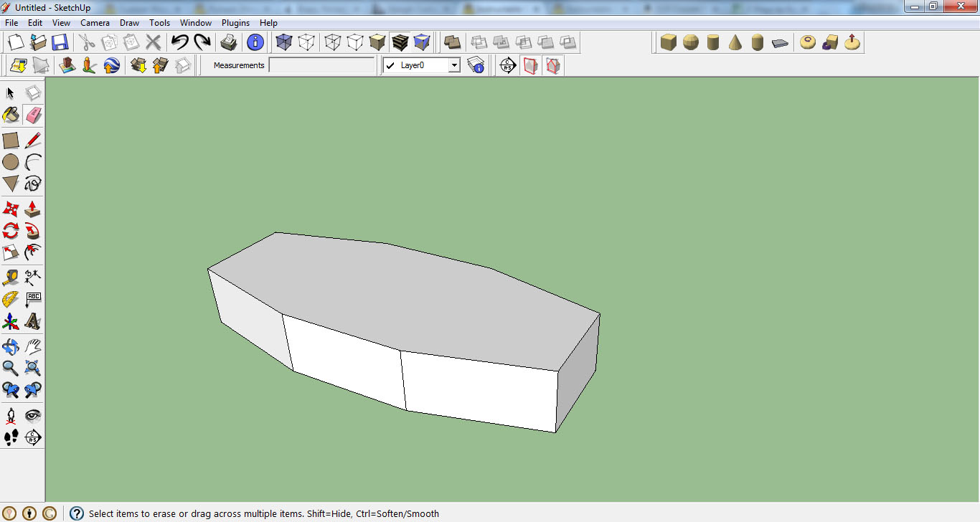Click the Undo arrow

coord(180,42)
